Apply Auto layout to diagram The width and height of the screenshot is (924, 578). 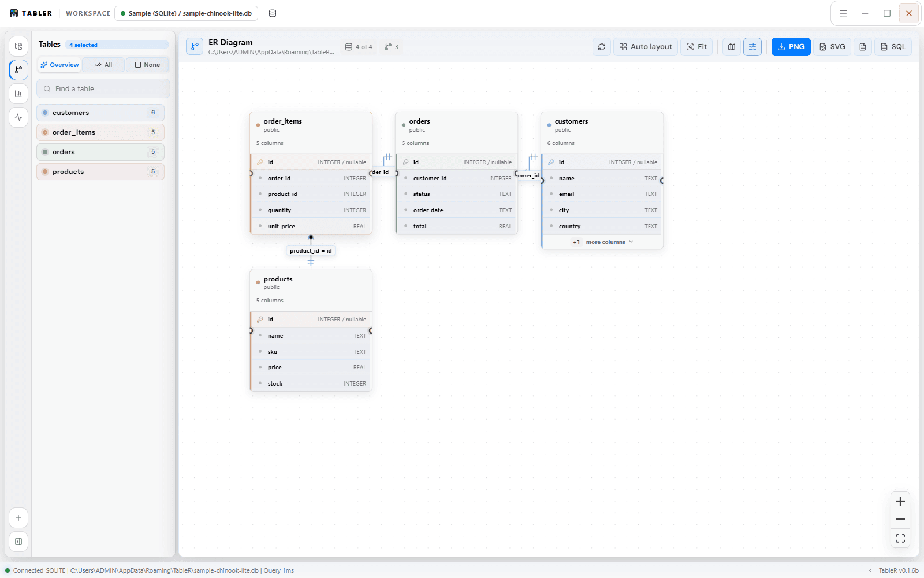pos(646,47)
